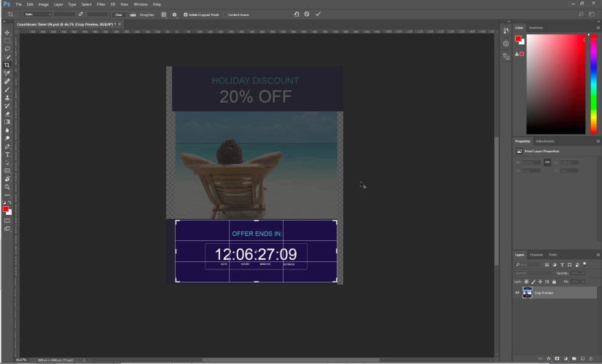Screen dimensions: 602x364
Task: Open the crop Ratio preset dropdown
Action: pyautogui.click(x=37, y=14)
